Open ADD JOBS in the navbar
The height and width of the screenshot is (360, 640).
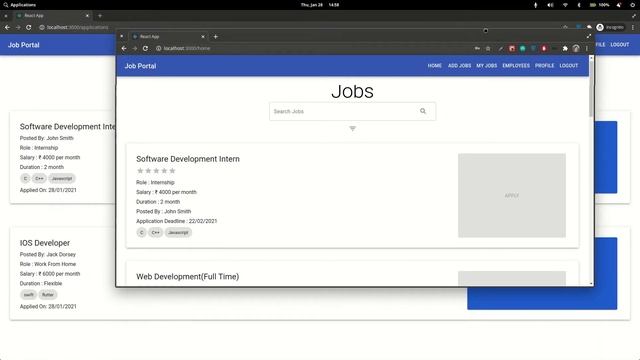tap(460, 66)
